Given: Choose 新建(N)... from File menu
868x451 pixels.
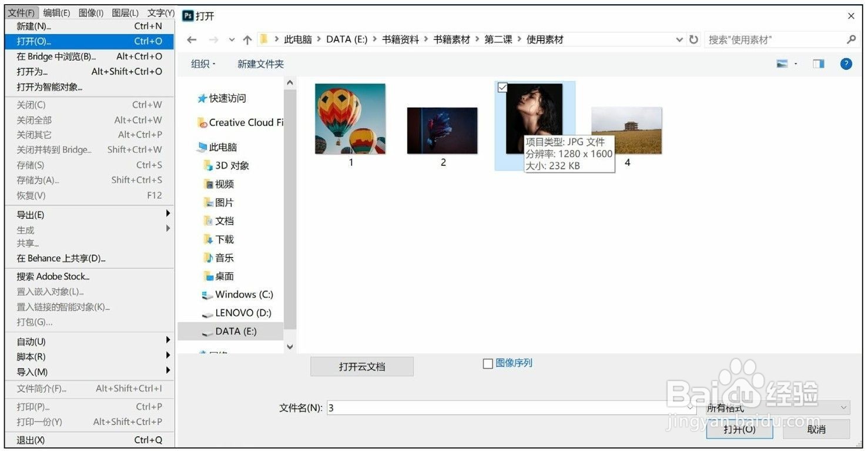Looking at the screenshot, I should pyautogui.click(x=88, y=26).
